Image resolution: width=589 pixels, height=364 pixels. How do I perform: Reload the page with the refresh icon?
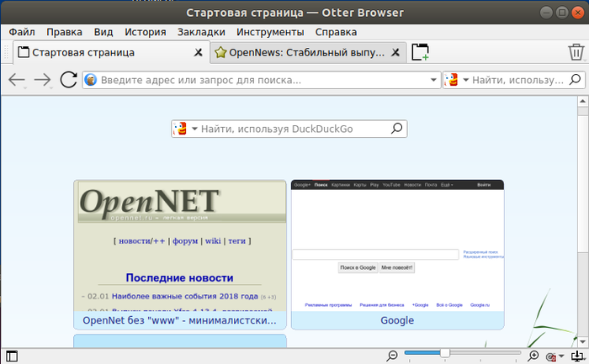(68, 80)
